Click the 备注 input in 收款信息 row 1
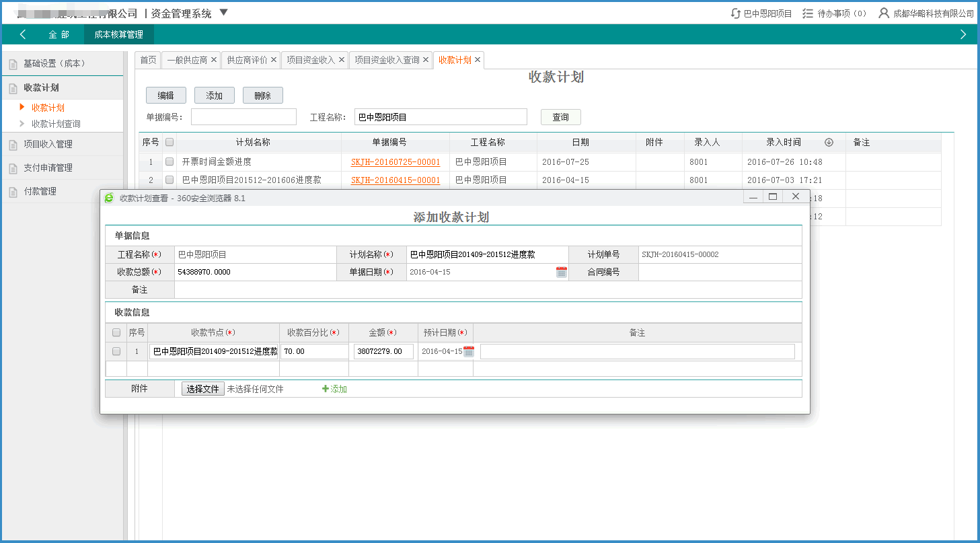 [638, 351]
